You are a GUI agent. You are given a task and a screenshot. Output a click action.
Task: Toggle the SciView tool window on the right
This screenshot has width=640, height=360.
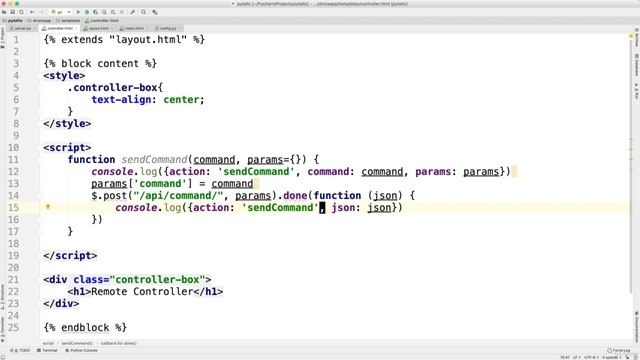636,38
